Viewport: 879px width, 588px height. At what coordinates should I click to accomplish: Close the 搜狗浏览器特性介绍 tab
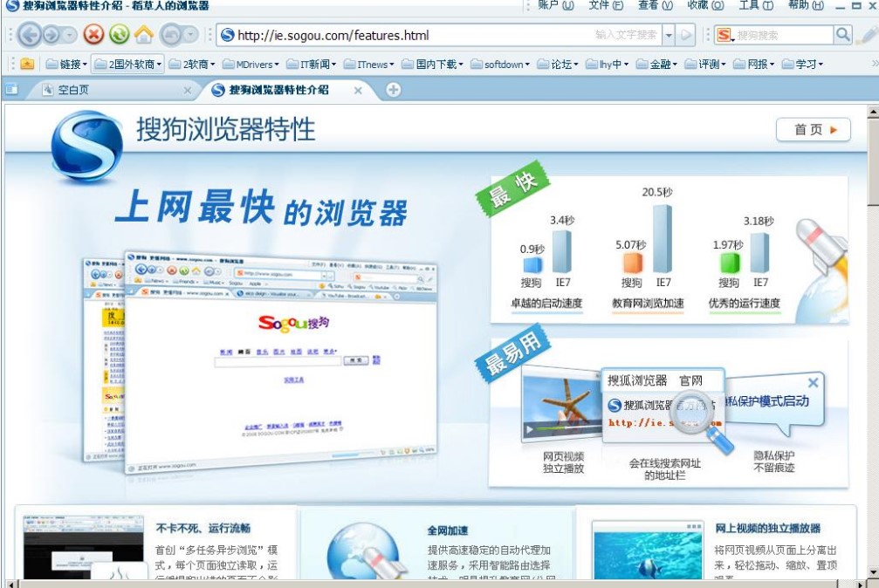(x=358, y=90)
